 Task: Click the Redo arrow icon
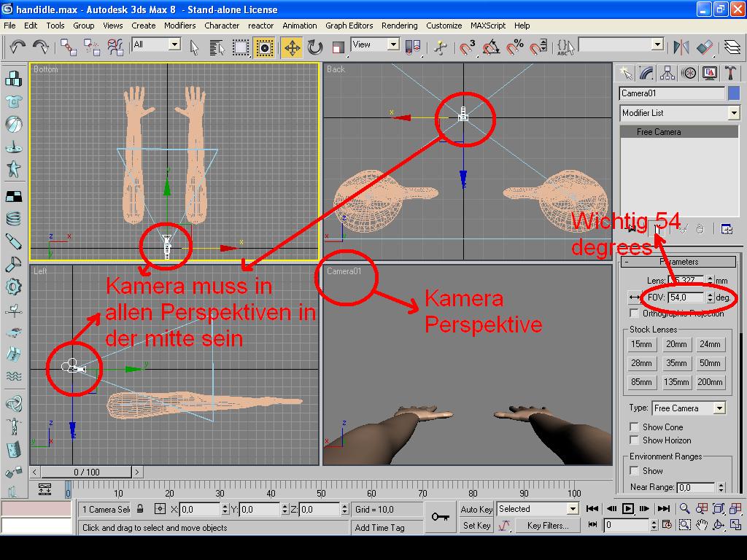pyautogui.click(x=41, y=47)
